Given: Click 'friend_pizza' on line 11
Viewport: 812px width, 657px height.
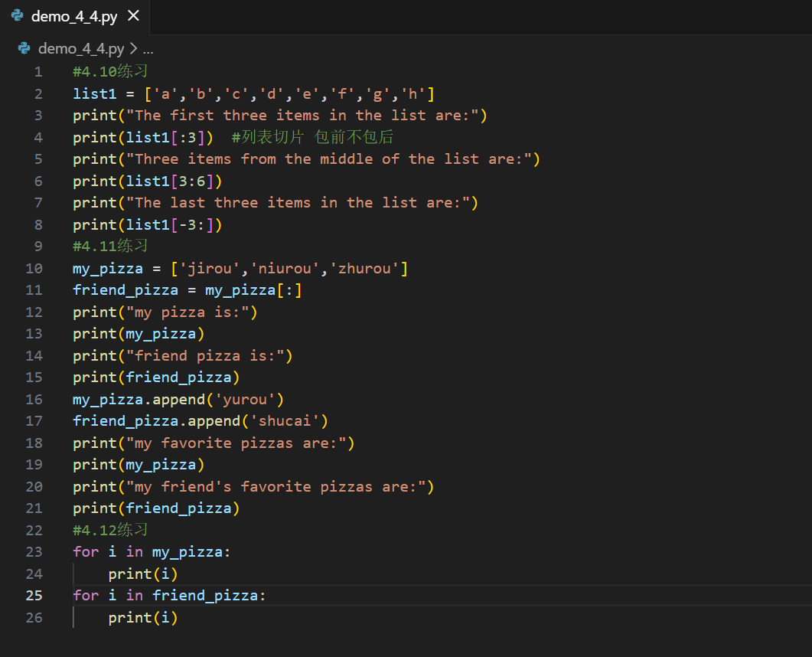Looking at the screenshot, I should pos(126,290).
